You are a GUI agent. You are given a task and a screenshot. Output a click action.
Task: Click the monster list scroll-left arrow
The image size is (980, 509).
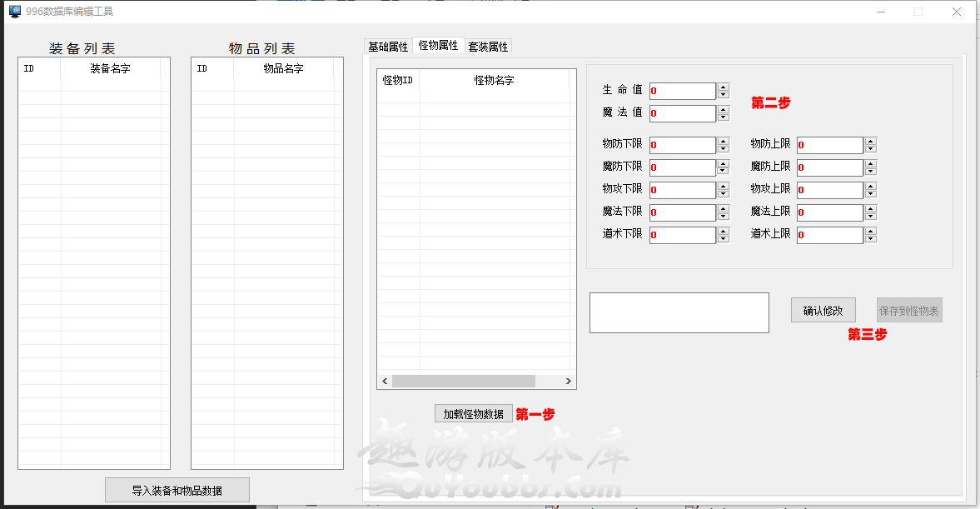point(385,381)
